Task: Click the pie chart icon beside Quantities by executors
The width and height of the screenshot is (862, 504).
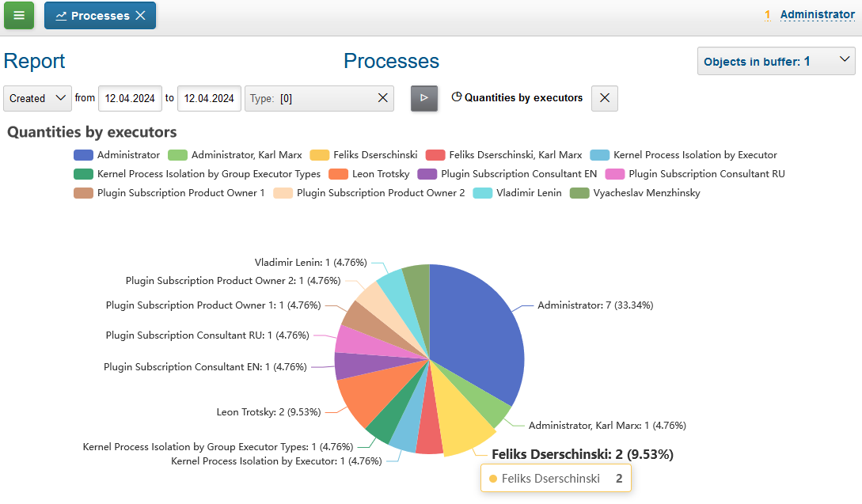Action: pos(457,97)
